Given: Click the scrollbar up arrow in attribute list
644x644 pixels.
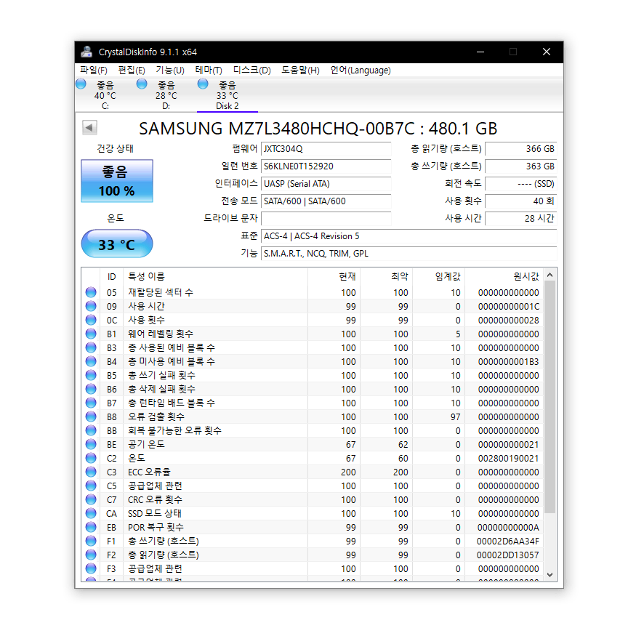Looking at the screenshot, I should (550, 275).
